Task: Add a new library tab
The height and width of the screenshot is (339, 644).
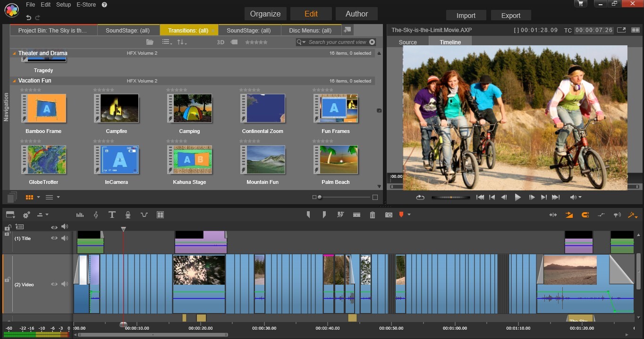Action: pos(347,30)
